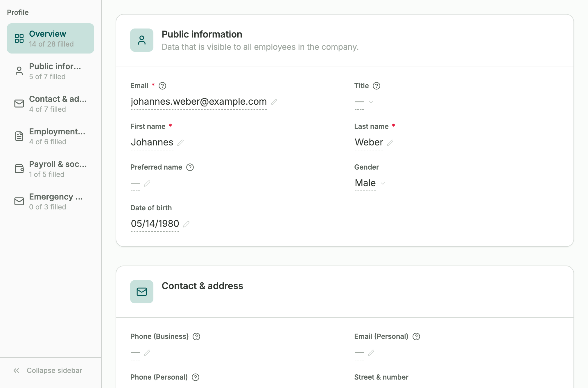Click the 'Profile' sidebar heading

click(x=18, y=12)
